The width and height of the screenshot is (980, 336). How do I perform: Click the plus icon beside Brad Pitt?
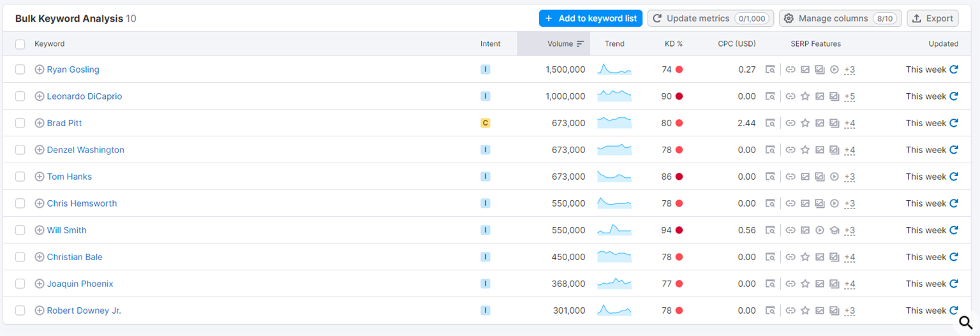point(40,123)
